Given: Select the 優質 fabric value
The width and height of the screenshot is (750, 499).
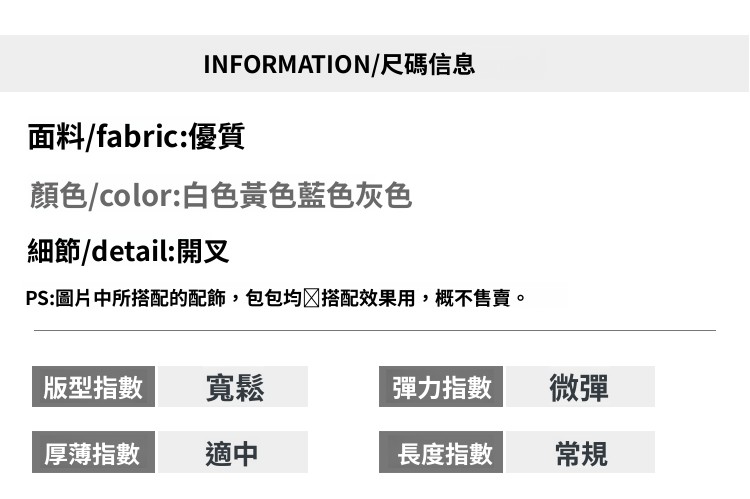Looking at the screenshot, I should pyautogui.click(x=217, y=137).
